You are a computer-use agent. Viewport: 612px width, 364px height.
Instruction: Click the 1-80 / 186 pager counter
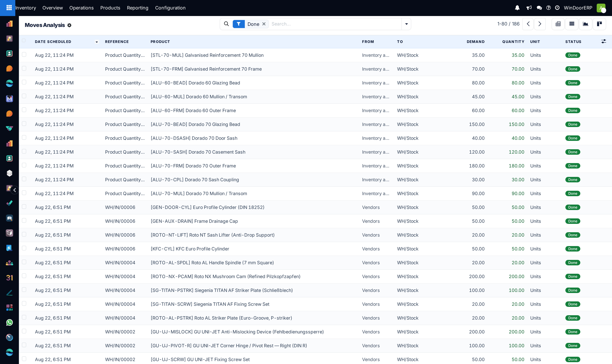pyautogui.click(x=508, y=24)
